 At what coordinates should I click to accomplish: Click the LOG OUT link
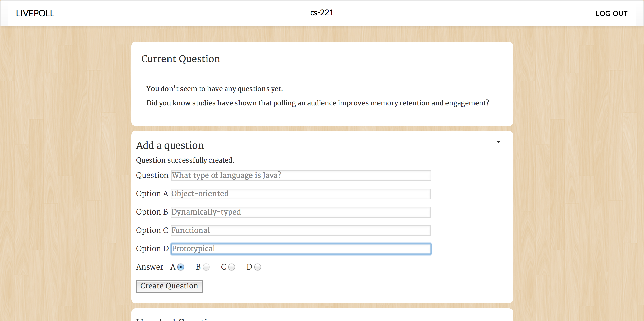tap(611, 14)
